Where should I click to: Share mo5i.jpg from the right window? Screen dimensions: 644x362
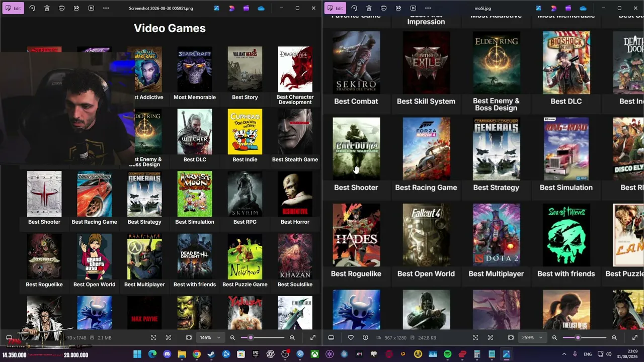(x=398, y=8)
